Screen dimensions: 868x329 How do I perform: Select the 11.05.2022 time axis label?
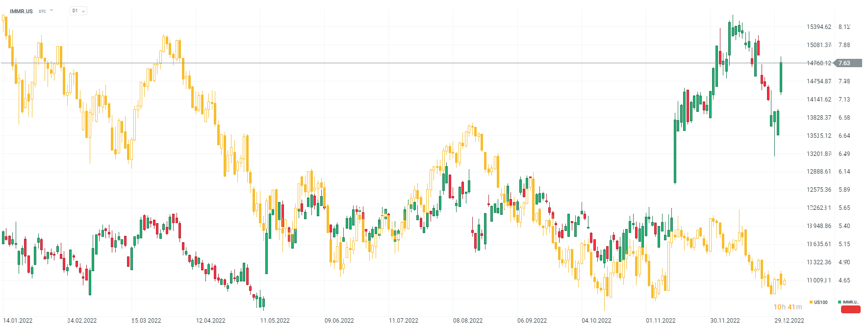(275, 321)
